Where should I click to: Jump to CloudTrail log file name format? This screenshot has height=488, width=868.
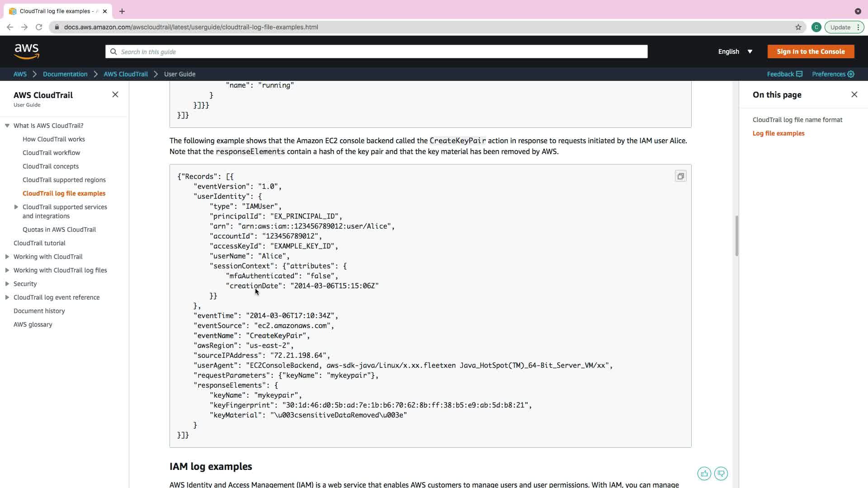(797, 120)
